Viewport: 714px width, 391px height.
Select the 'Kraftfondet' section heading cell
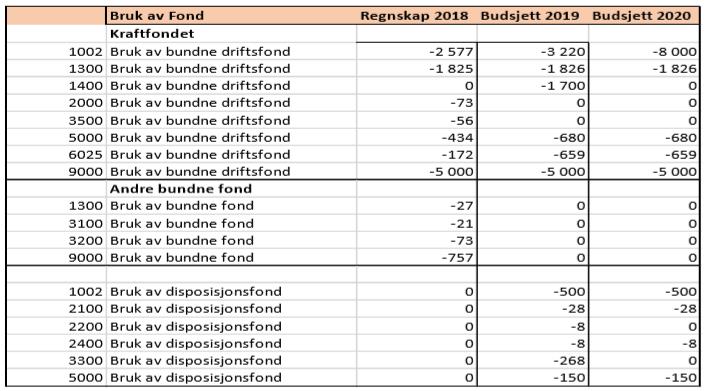click(x=231, y=34)
